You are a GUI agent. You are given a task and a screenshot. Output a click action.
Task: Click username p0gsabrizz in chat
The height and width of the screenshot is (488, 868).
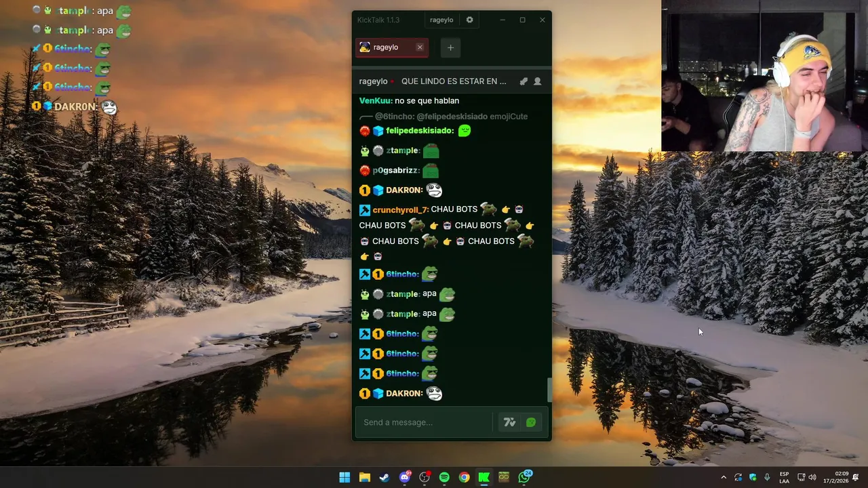[x=395, y=170]
